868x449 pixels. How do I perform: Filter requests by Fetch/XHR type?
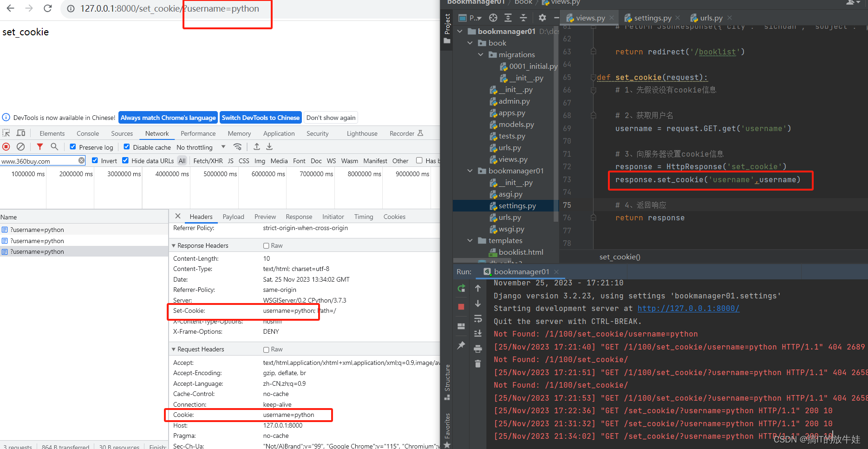(208, 161)
